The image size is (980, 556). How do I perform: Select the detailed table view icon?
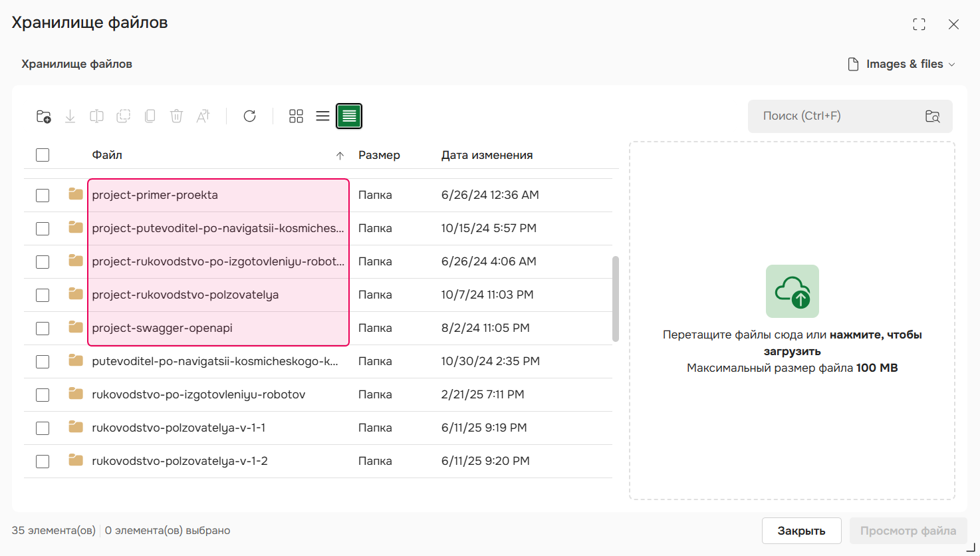pos(349,116)
